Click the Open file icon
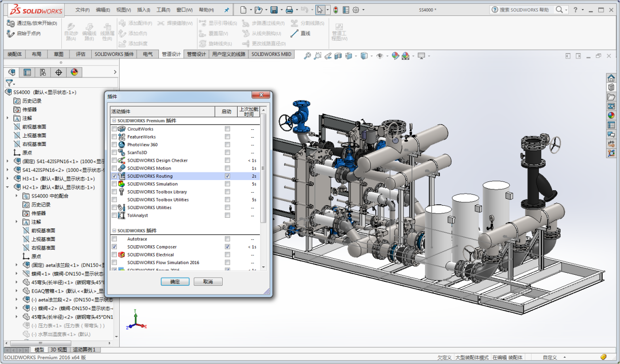620x364 pixels. (258, 10)
